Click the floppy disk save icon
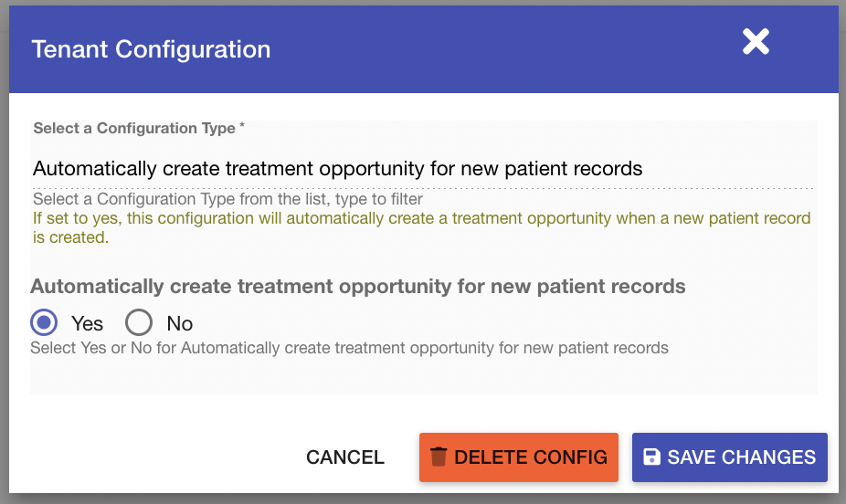Viewport: 846px width, 504px height. pyautogui.click(x=651, y=457)
